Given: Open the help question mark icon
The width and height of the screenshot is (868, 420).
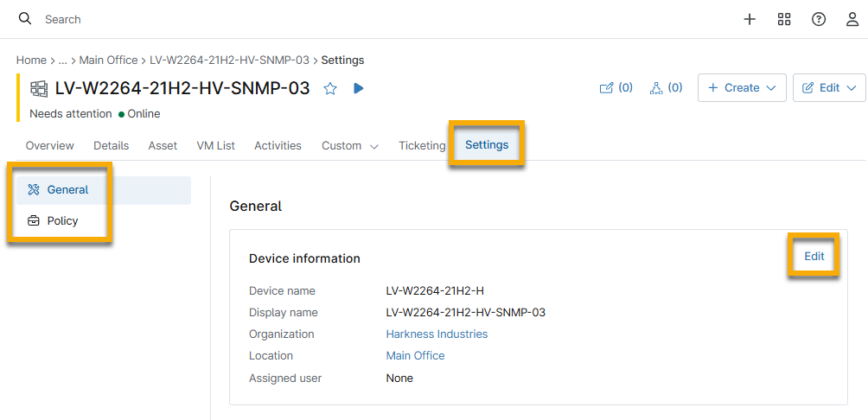Looking at the screenshot, I should [x=818, y=19].
